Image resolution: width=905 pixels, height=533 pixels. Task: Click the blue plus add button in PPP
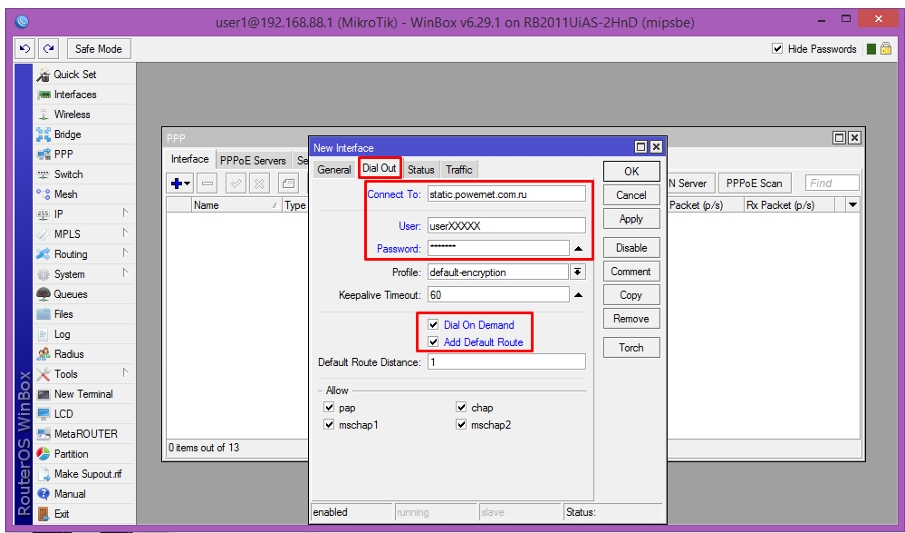pos(181,184)
